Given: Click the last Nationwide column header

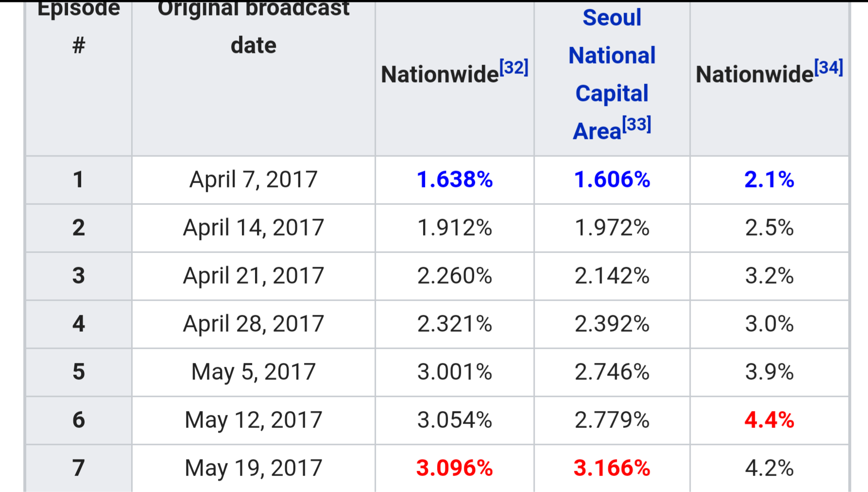Looking at the screenshot, I should coord(754,75).
